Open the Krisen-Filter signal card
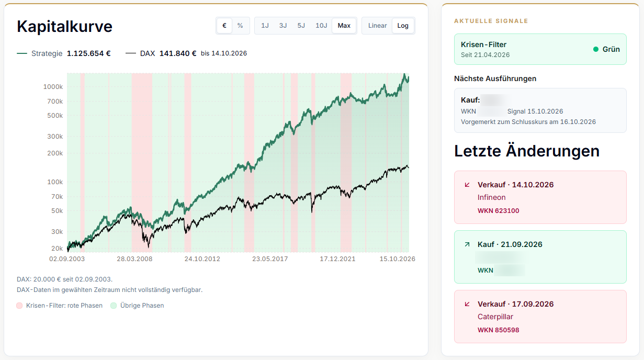644x360 pixels. pos(540,49)
